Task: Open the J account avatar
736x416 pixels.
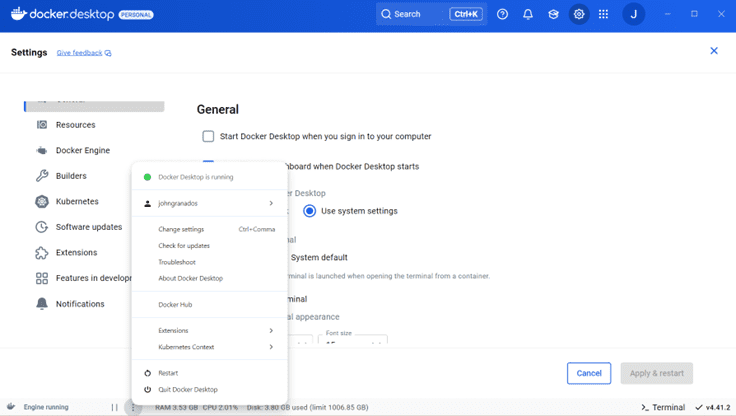Action: pos(633,14)
